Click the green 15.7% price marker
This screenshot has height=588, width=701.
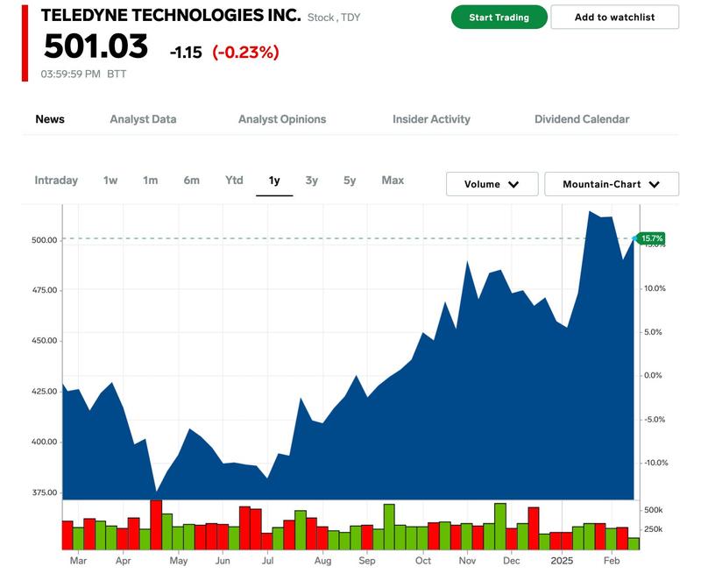click(x=651, y=238)
